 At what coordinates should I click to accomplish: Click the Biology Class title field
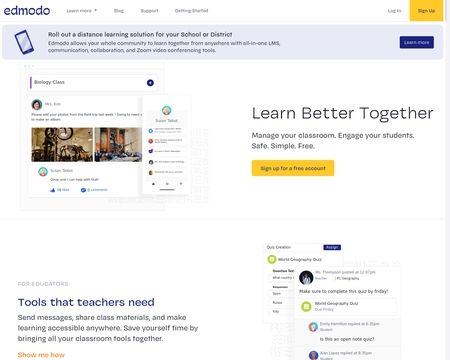click(x=93, y=82)
